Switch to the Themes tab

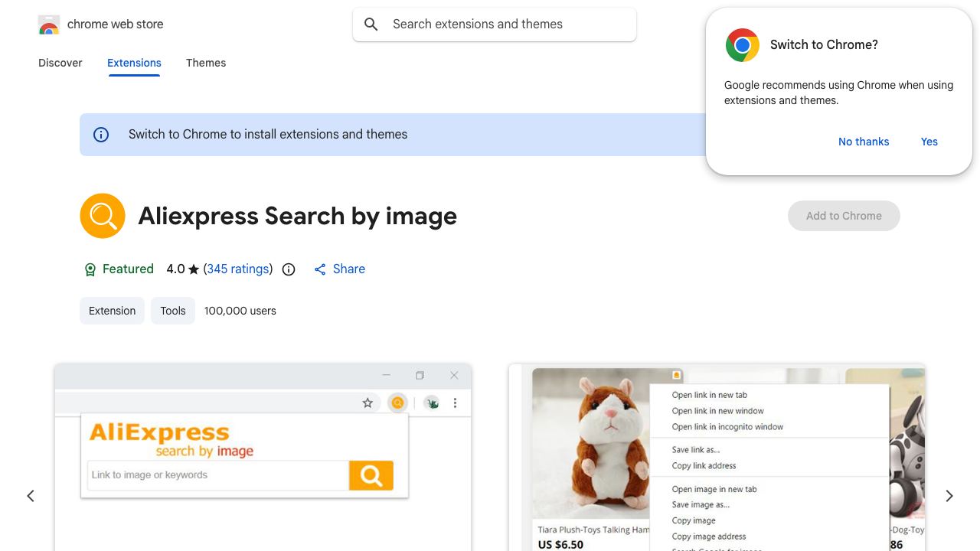coord(206,63)
